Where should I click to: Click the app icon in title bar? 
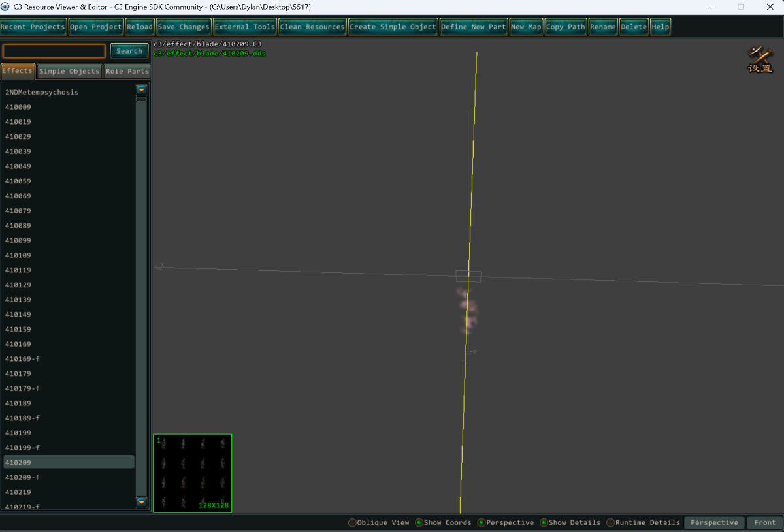[x=5, y=7]
